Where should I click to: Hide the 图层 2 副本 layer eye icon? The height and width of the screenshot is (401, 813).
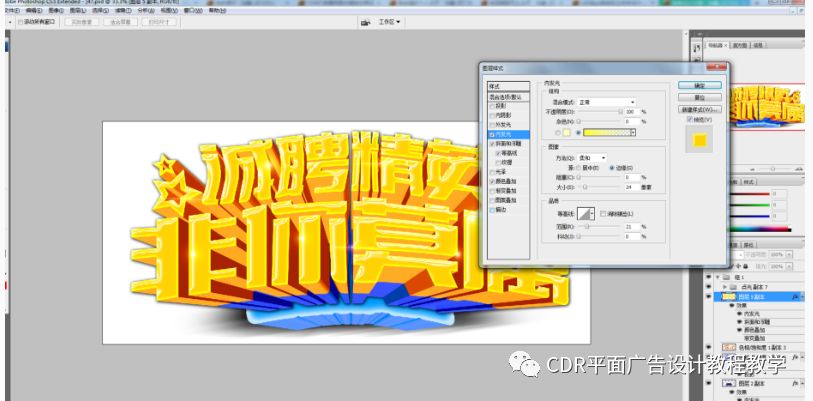tap(708, 383)
